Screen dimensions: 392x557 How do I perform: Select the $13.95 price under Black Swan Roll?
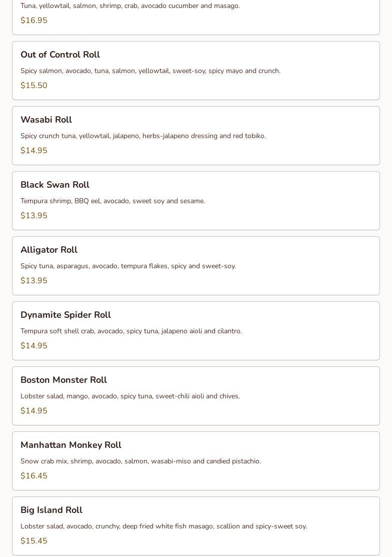tap(34, 216)
